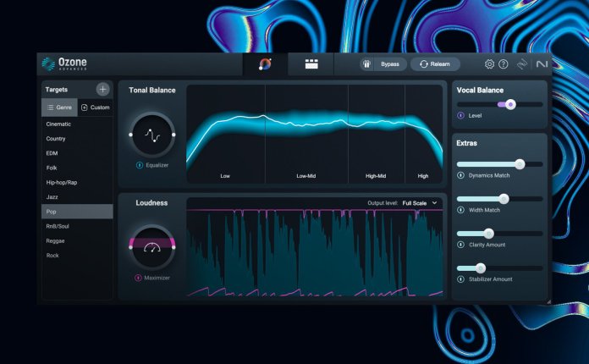Screen dimensions: 589x364
Task: Open the Master Assistant view icon
Action: pyautogui.click(x=265, y=64)
